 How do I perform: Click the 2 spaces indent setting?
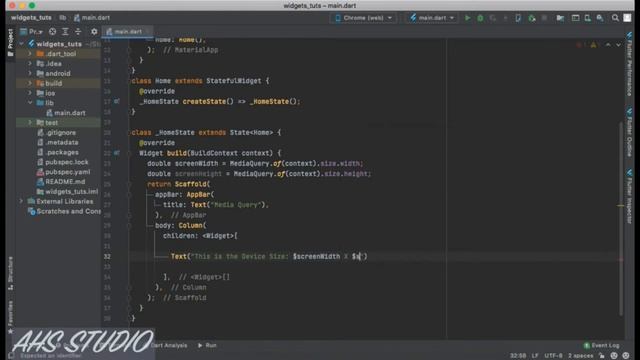pos(581,356)
